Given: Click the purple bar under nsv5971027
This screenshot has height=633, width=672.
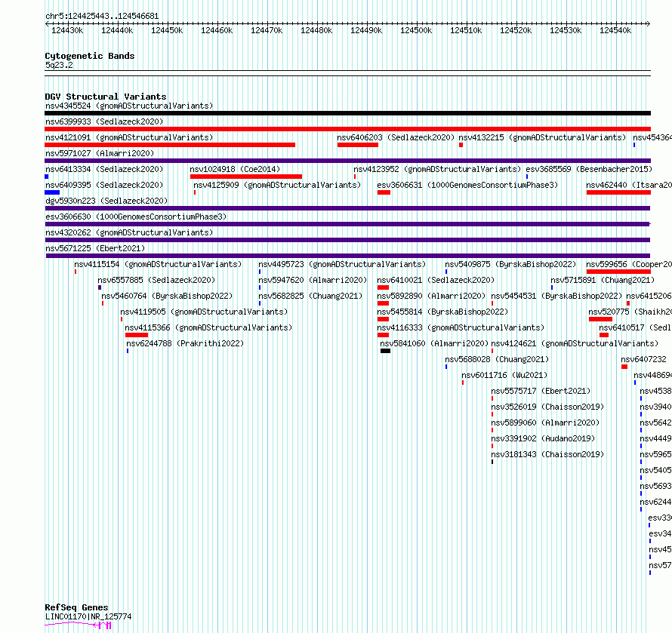Looking at the screenshot, I should (347, 161).
